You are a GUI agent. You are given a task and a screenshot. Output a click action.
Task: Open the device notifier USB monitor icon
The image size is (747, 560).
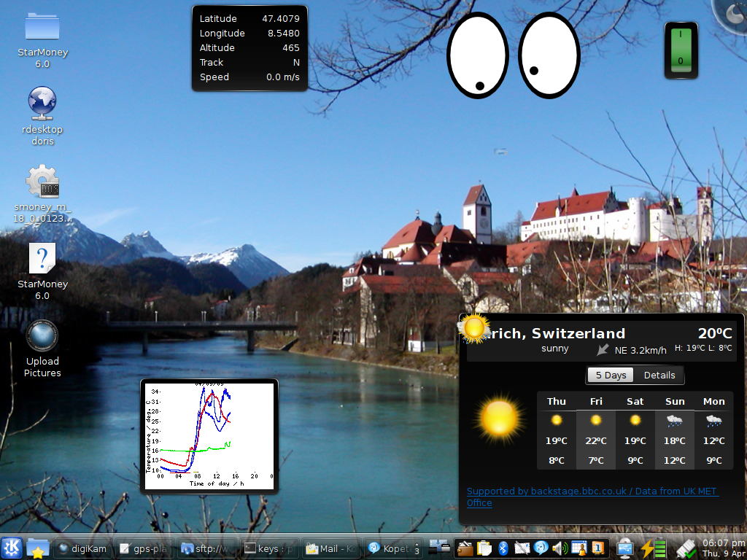click(624, 549)
